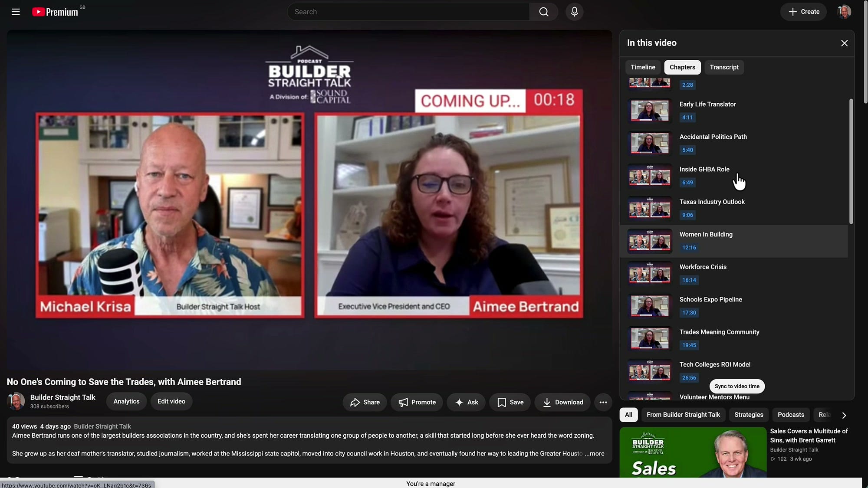Click the 17:30 timestamp badge
This screenshot has width=868, height=488.
pyautogui.click(x=689, y=313)
